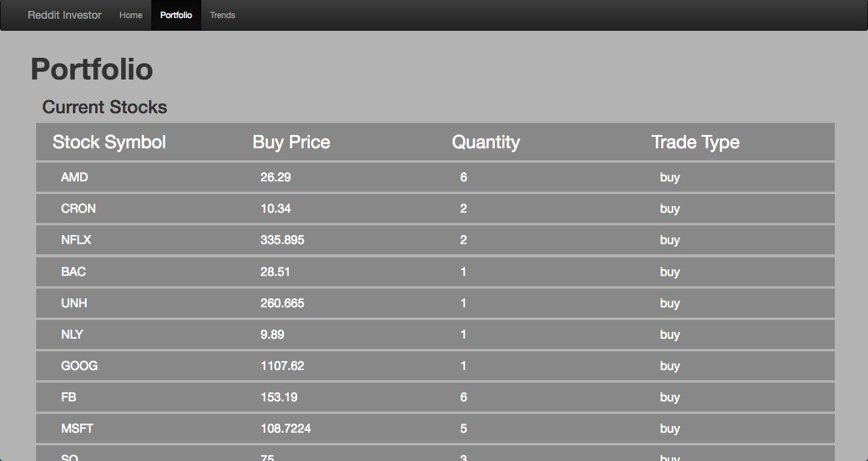
Task: Click the buy trade type for UNH
Action: point(670,303)
